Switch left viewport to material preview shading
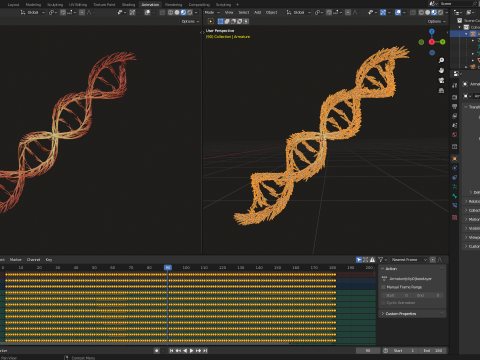 coord(183,12)
